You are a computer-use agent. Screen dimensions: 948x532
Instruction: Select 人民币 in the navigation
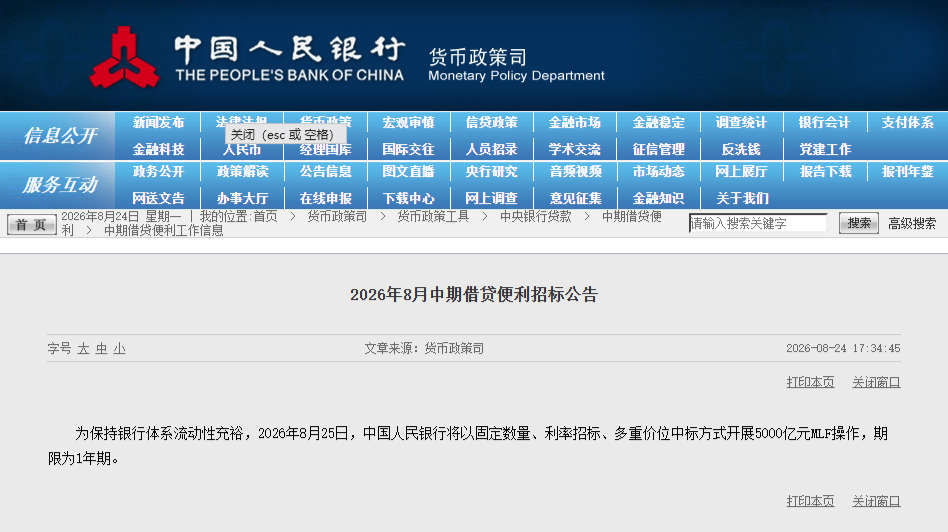[x=242, y=149]
